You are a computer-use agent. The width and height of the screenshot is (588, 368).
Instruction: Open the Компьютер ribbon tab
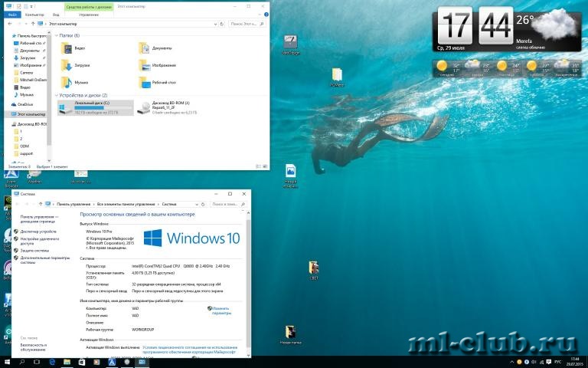[34, 14]
